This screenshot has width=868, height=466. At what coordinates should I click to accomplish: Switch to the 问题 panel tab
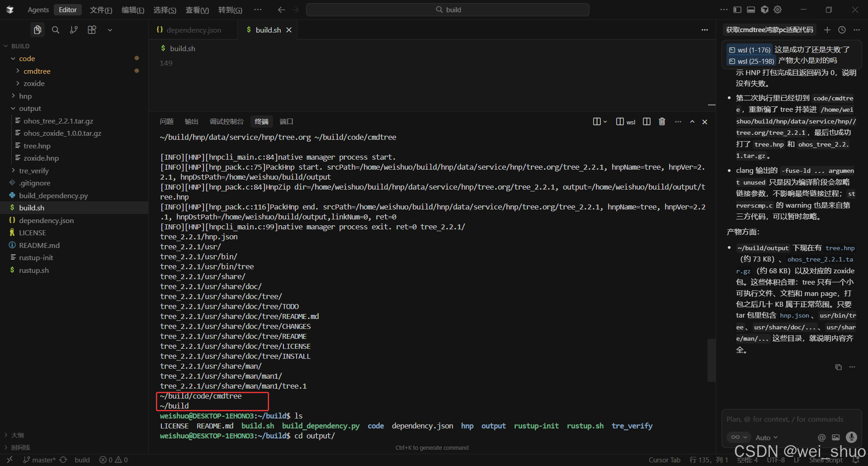[x=167, y=122]
